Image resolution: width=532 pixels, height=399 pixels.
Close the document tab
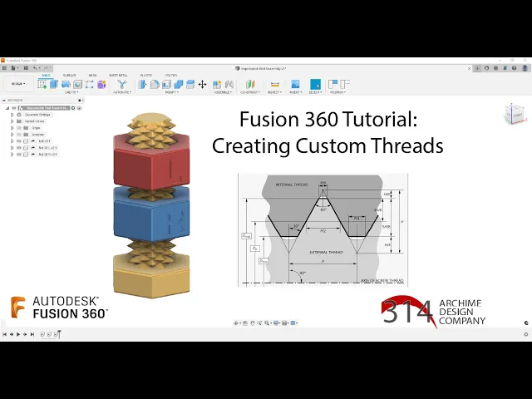tap(469, 68)
